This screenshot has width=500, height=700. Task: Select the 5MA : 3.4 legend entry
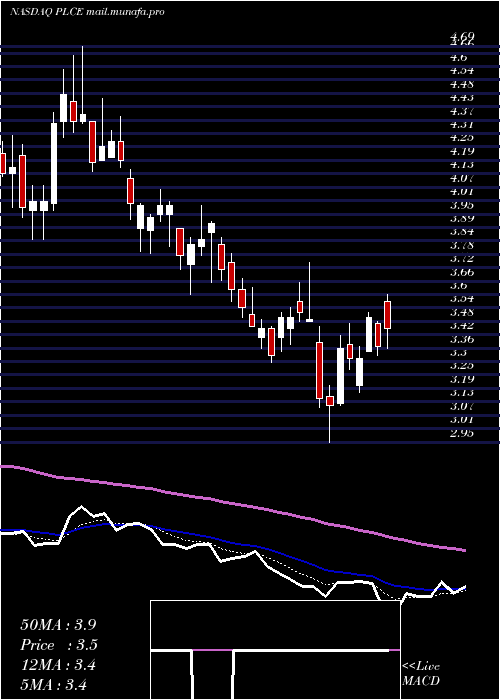[54, 684]
